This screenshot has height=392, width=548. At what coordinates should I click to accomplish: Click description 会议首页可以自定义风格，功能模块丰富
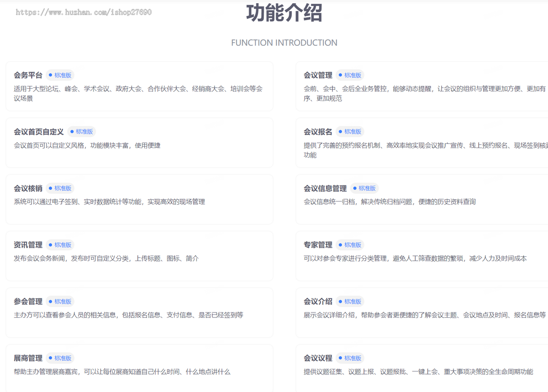87,145
